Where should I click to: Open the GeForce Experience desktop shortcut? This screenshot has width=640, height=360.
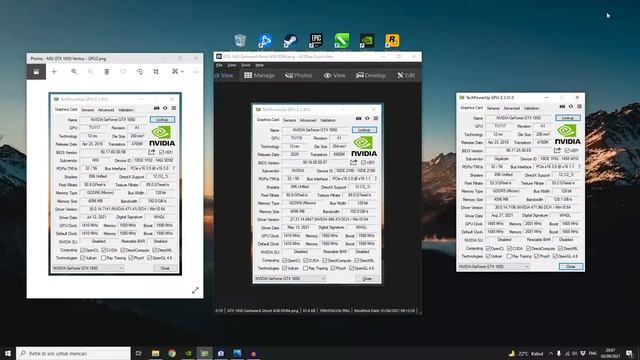tap(367, 40)
